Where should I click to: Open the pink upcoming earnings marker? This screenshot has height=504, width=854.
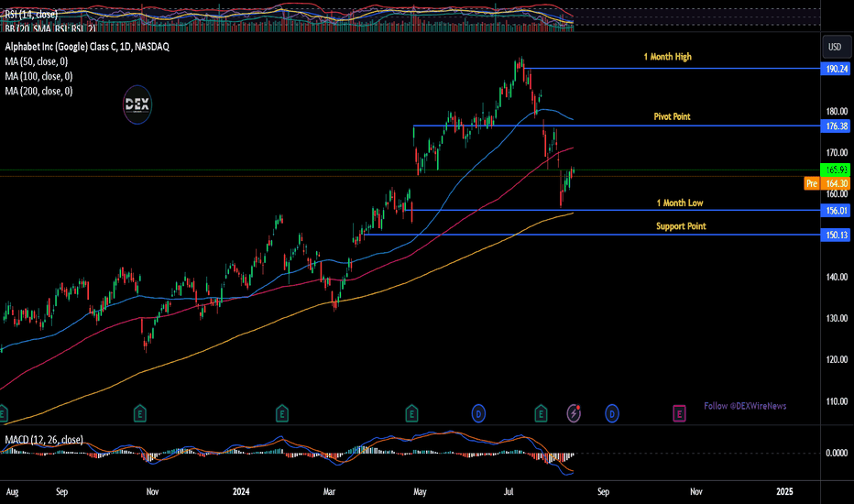[679, 413]
